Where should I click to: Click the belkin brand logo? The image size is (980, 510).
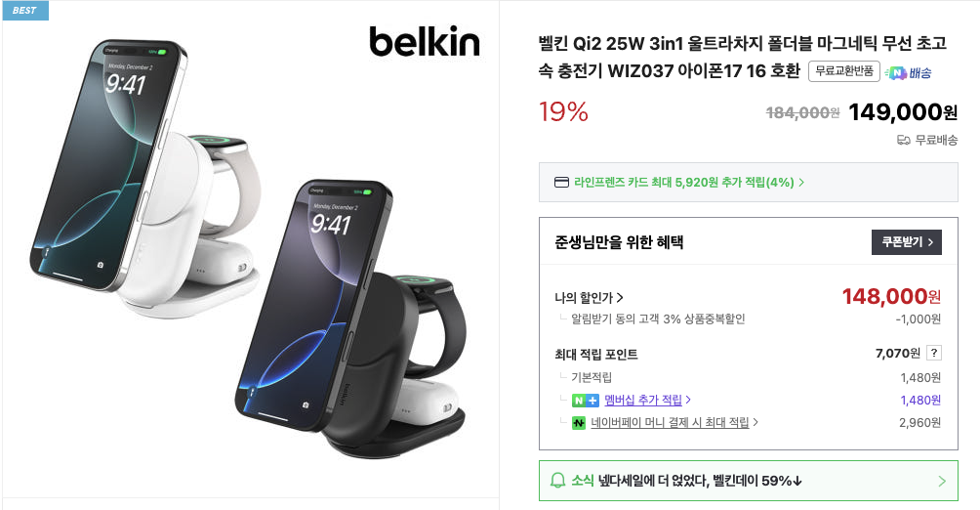(x=425, y=42)
